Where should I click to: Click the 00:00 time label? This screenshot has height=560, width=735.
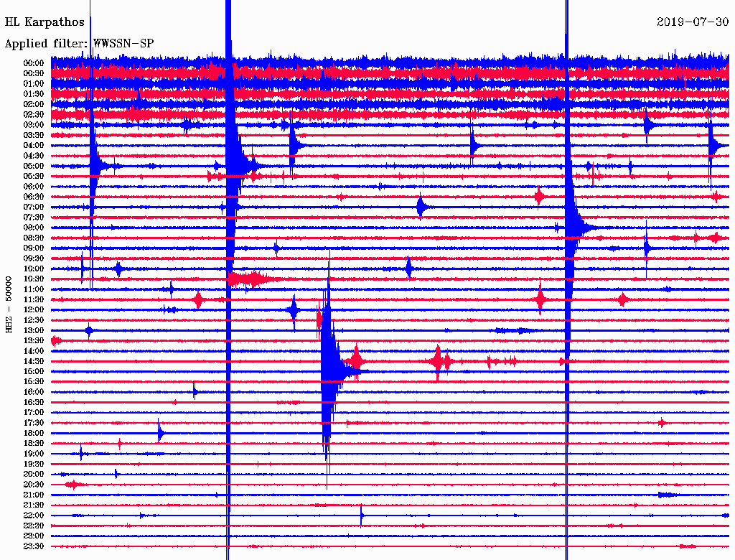pyautogui.click(x=34, y=63)
